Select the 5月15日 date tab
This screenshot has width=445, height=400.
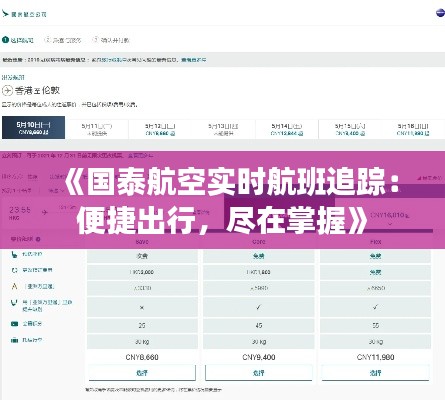point(350,129)
